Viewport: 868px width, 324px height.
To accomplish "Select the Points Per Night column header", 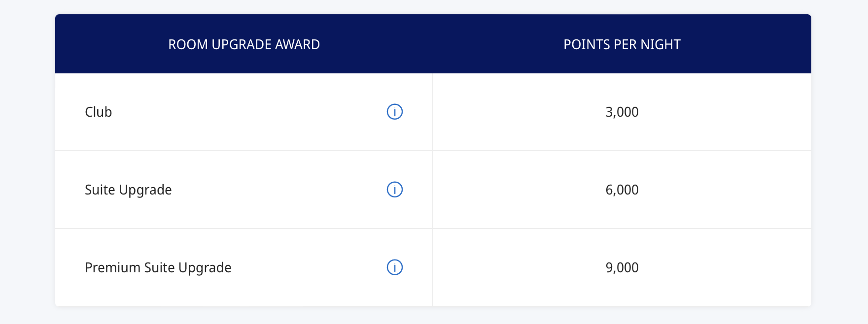I will (622, 44).
